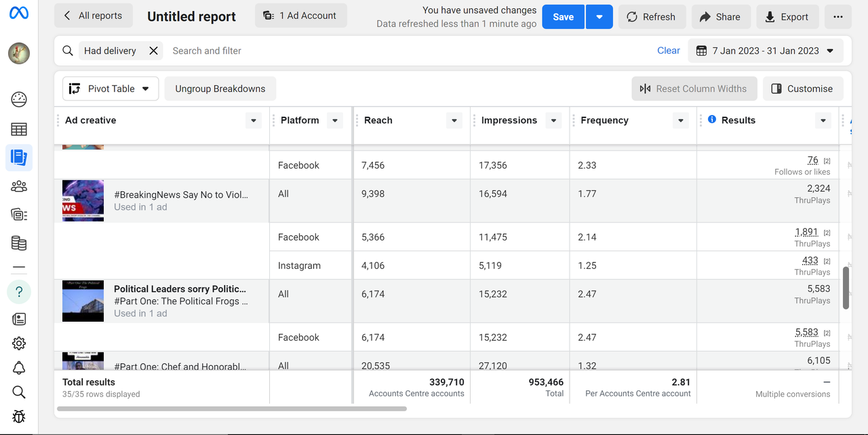Open the Meta logo home icon
This screenshot has width=868, height=435.
tap(19, 14)
